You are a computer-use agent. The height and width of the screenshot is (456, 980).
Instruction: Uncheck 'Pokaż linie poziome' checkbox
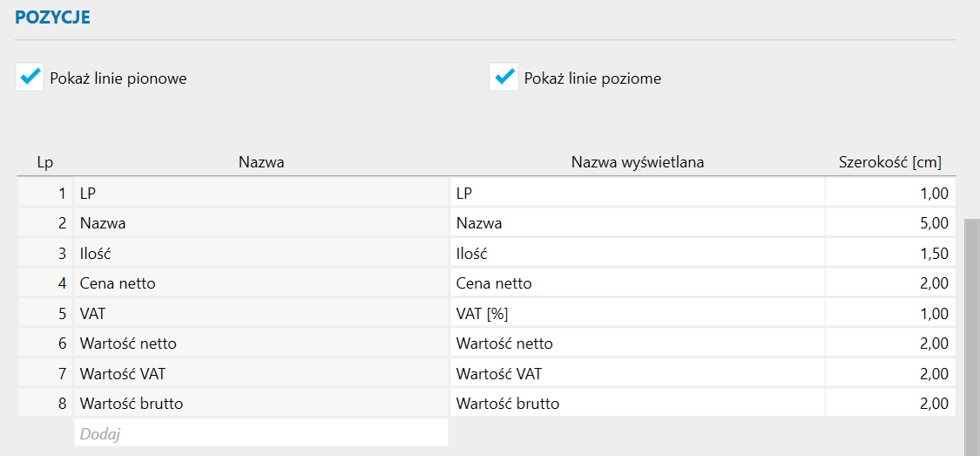coord(504,78)
